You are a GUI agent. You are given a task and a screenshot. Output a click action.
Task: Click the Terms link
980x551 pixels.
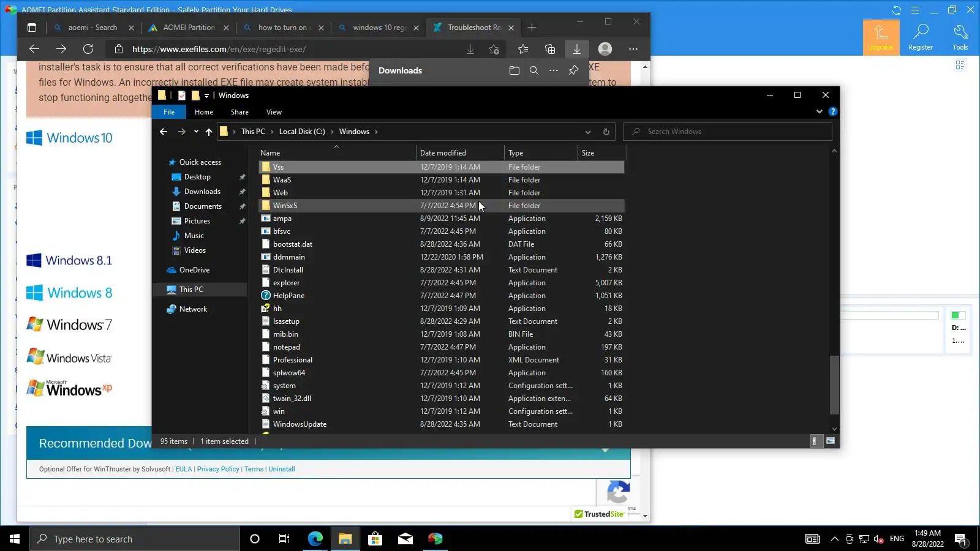coord(254,469)
